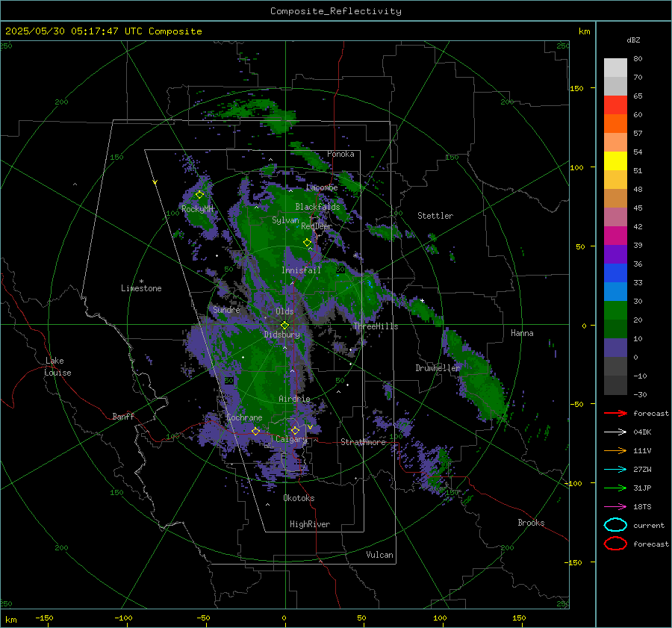This screenshot has height=628, width=672.
Task: Click the ThreeHills city label
Action: (x=376, y=326)
